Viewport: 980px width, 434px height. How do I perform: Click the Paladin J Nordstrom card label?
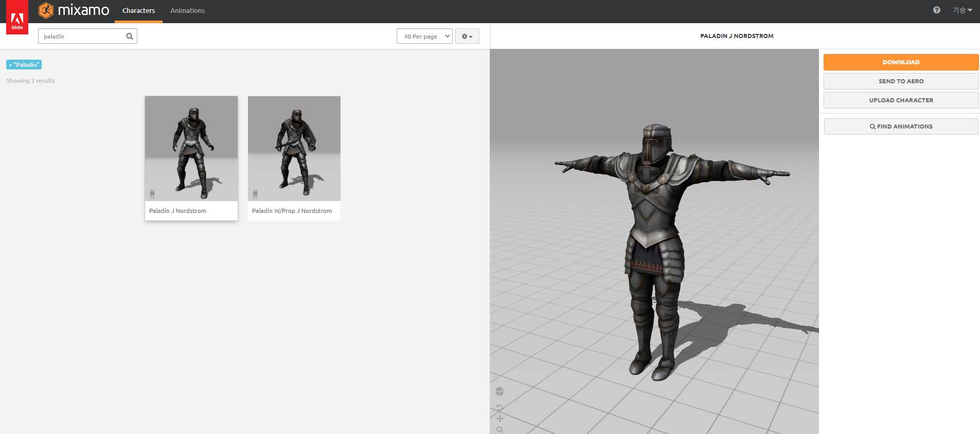coord(177,211)
